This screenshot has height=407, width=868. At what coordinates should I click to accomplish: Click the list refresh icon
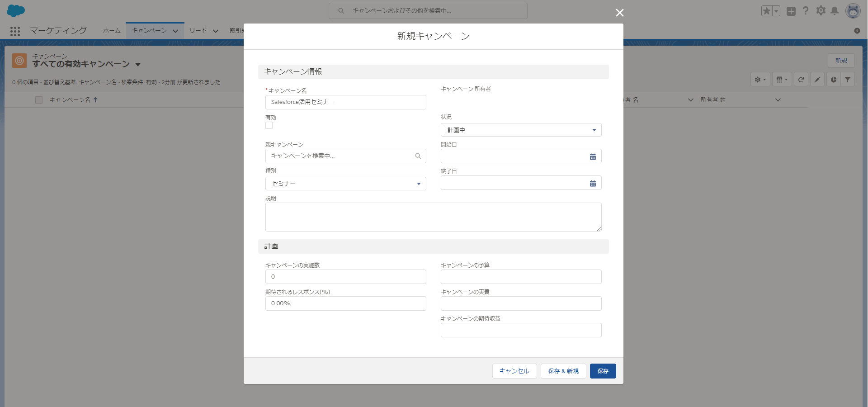click(x=801, y=80)
